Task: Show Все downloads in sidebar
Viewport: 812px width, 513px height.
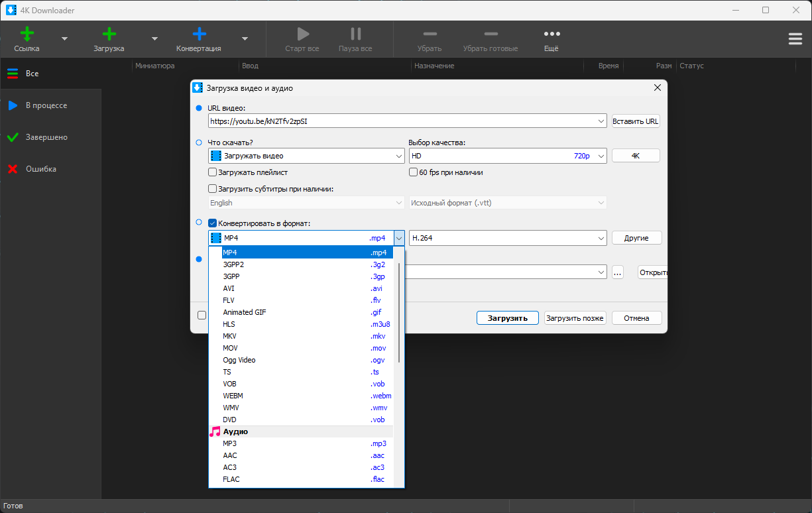Action: [50, 74]
